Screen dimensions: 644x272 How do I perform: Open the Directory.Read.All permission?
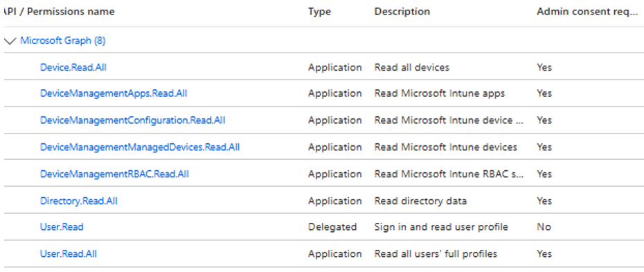[79, 201]
